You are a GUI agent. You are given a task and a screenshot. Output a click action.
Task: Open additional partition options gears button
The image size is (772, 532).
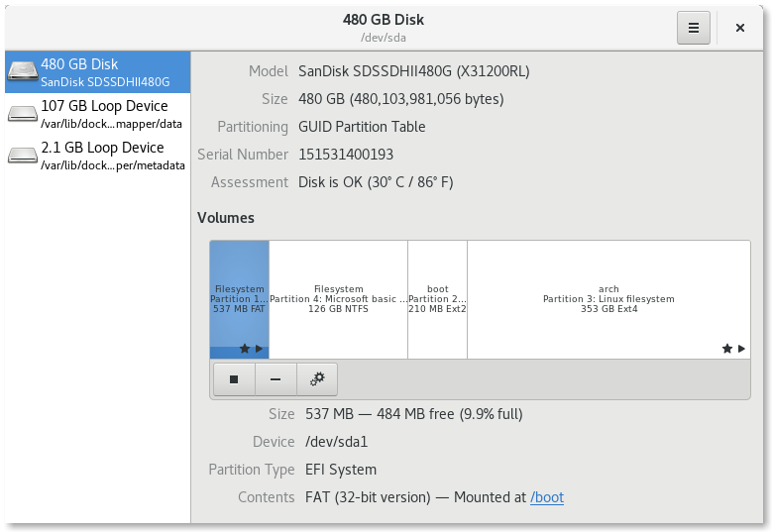317,379
